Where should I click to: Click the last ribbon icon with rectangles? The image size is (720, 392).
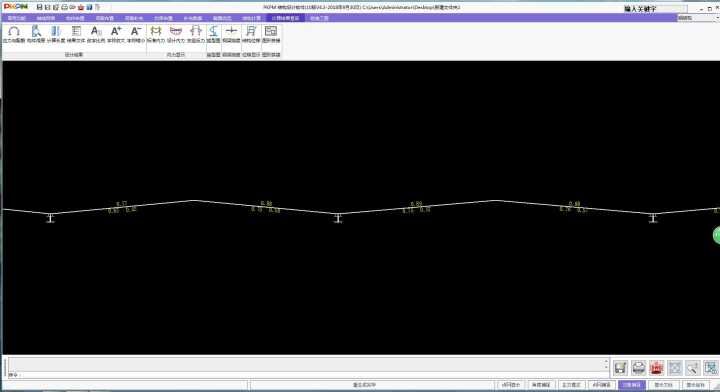pos(271,34)
